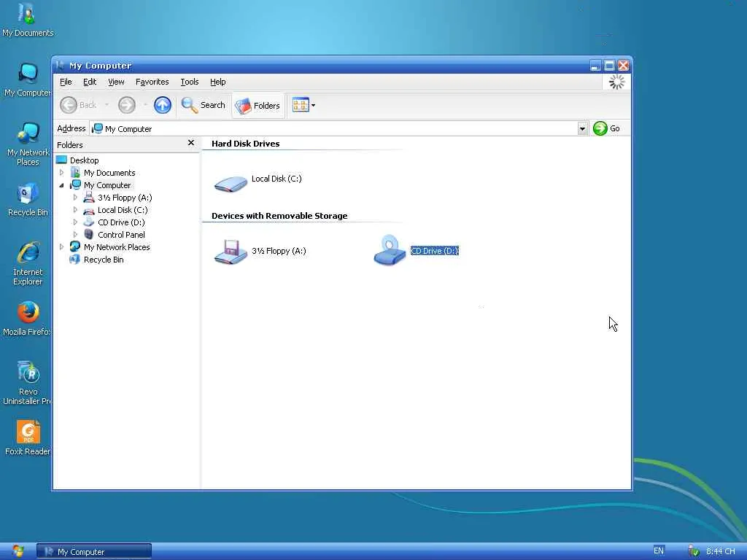Toggle the Folders pane button
The width and height of the screenshot is (747, 560).
point(258,105)
